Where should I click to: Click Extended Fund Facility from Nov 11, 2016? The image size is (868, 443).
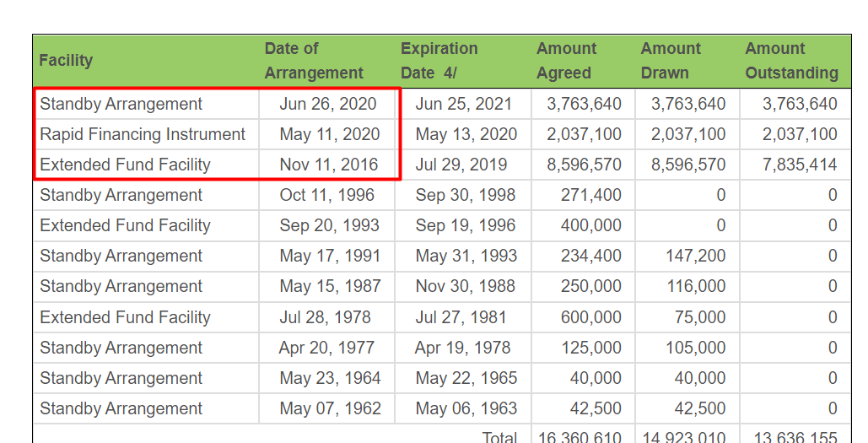click(x=125, y=165)
